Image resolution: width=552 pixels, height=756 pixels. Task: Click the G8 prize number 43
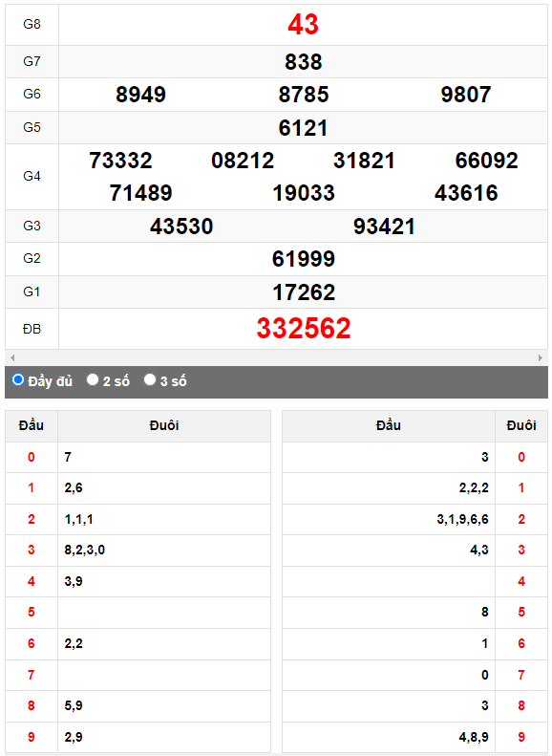tap(303, 24)
